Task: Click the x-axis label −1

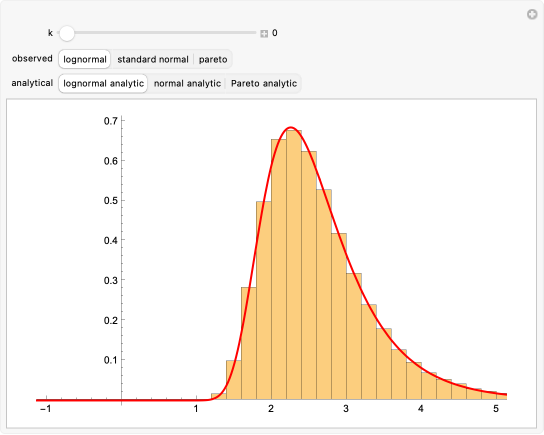Action: (45, 409)
